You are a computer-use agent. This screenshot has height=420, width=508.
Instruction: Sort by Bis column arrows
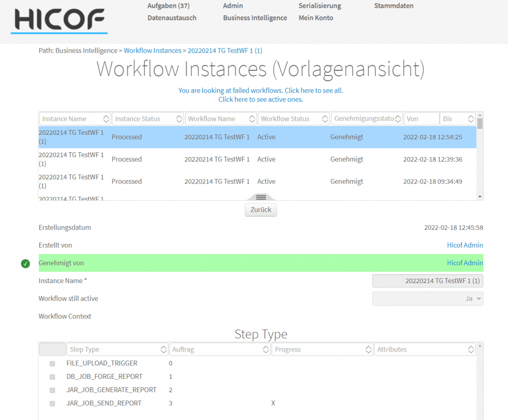pyautogui.click(x=471, y=119)
